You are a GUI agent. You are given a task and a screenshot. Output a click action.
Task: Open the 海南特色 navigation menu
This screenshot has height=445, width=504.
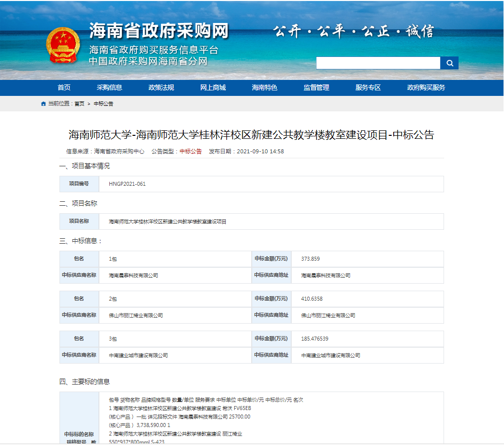point(265,88)
